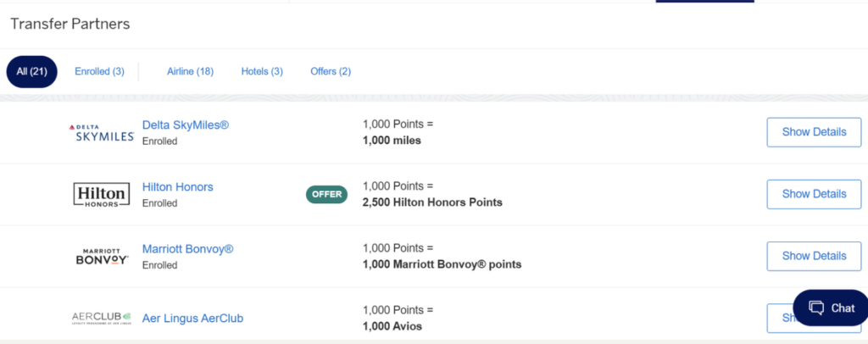This screenshot has width=868, height=344.
Task: Click the Delta SkyMiles logo
Action: pos(102,132)
